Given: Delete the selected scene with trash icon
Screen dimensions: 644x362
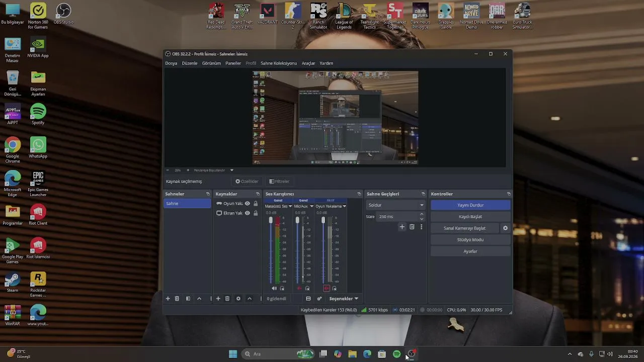Looking at the screenshot, I should (x=177, y=299).
